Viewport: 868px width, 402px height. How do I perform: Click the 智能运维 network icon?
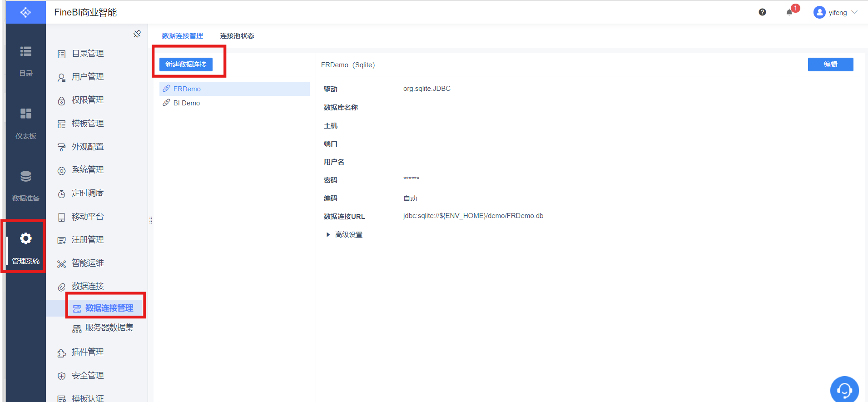click(x=62, y=264)
